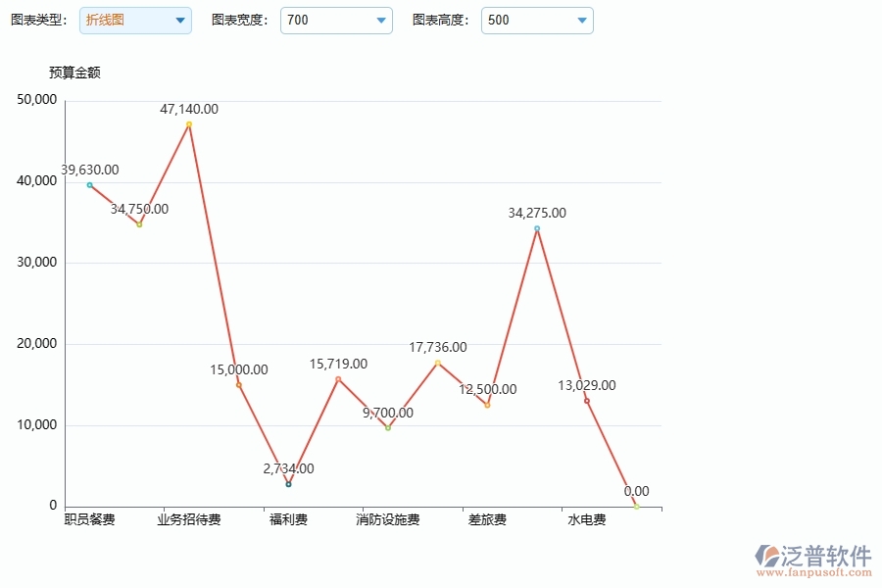Open the 图表类型 chart type dropdown
Image resolution: width=882 pixels, height=588 pixels.
pos(134,20)
